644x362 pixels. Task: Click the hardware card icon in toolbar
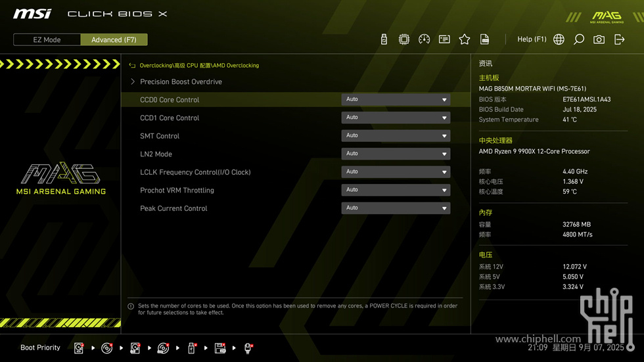pos(444,39)
